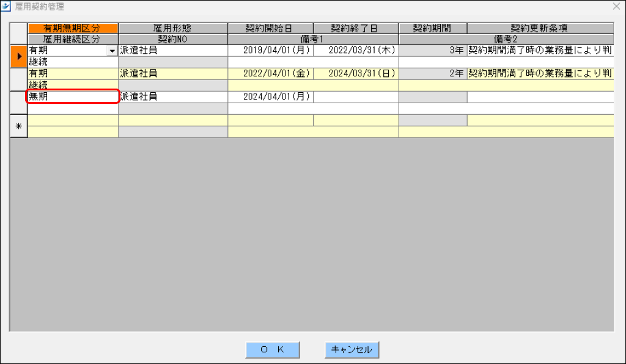Click the 契約終了日 column header
Screen dimensions: 626x364
356,28
